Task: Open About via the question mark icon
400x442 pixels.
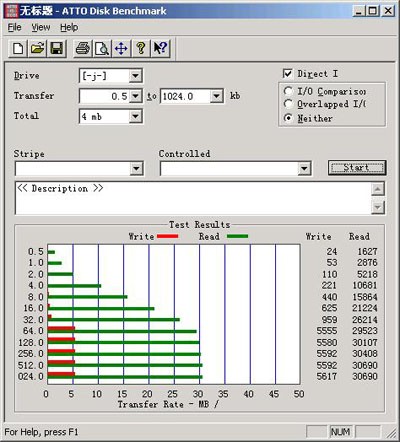Action: (141, 48)
